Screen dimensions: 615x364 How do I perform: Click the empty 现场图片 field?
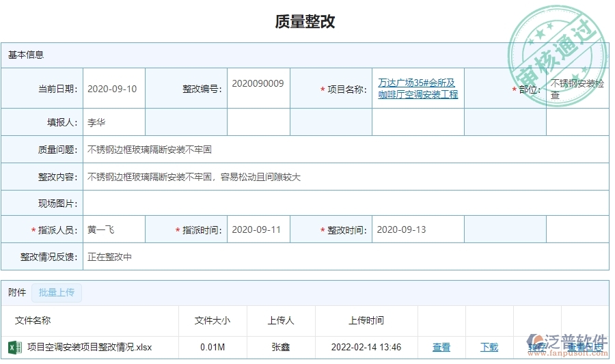coord(345,204)
